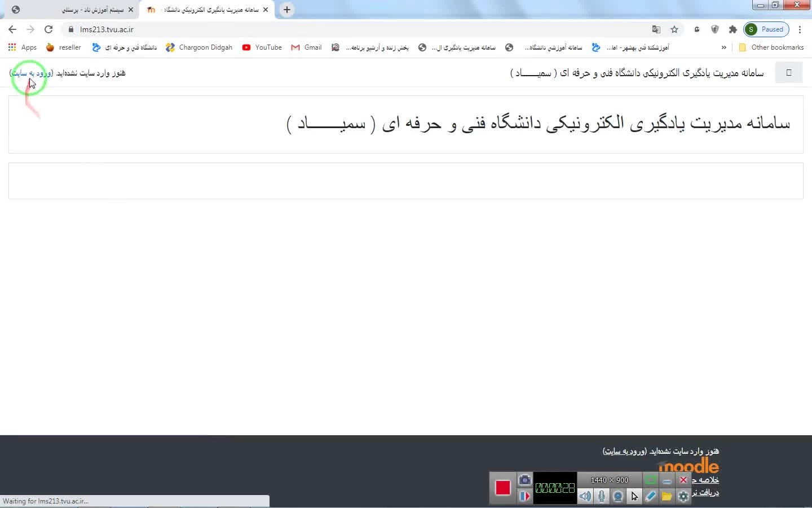
Task: Open the Paused profile button
Action: click(x=766, y=29)
